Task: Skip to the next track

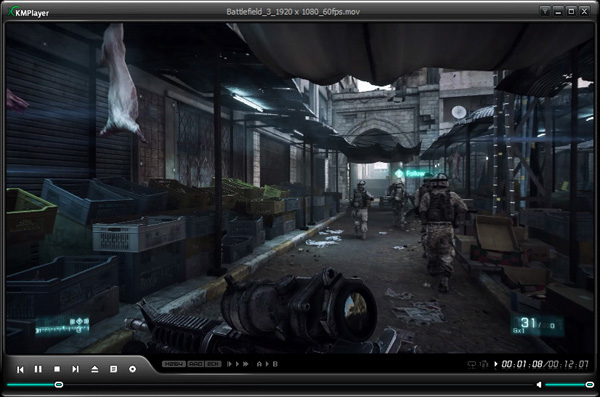Action: coord(75,369)
